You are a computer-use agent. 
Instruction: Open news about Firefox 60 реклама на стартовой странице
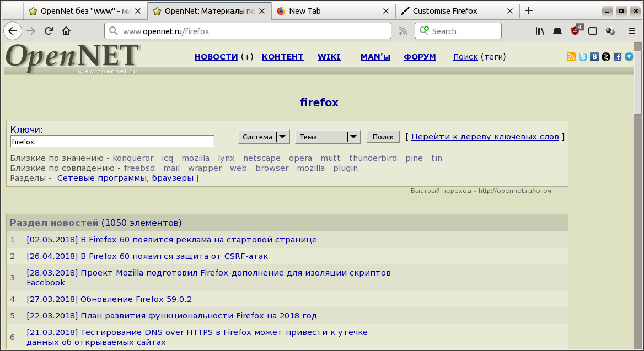171,239
